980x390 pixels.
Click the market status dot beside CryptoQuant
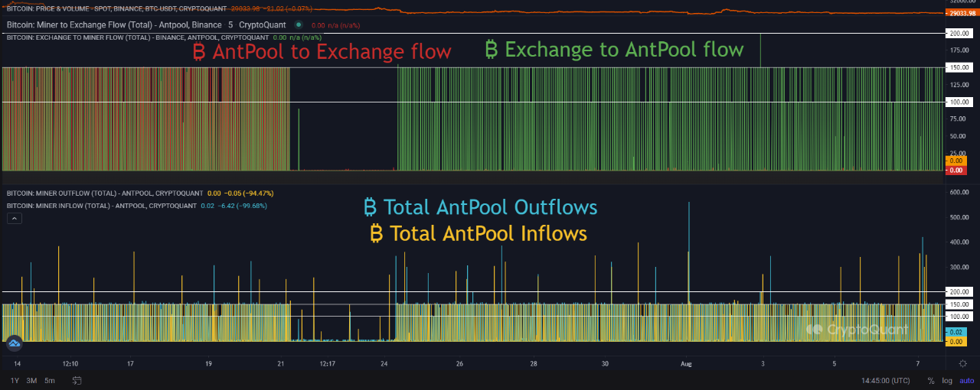tap(299, 25)
